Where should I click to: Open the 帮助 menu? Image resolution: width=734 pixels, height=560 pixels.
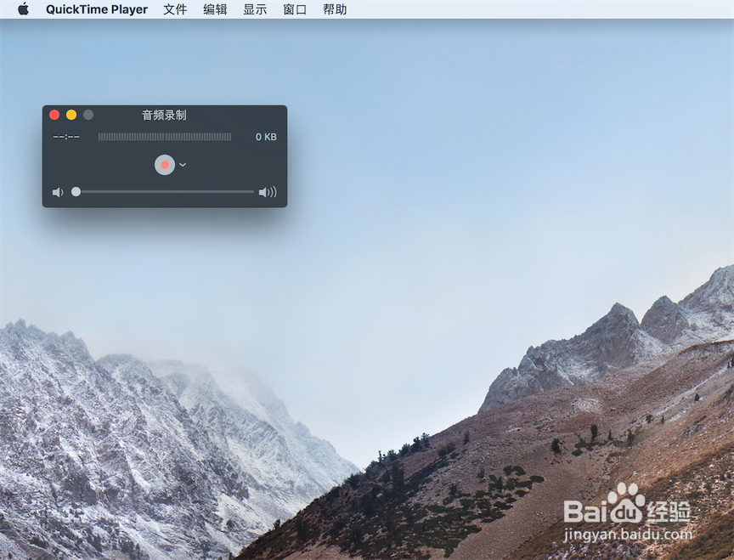pyautogui.click(x=334, y=10)
